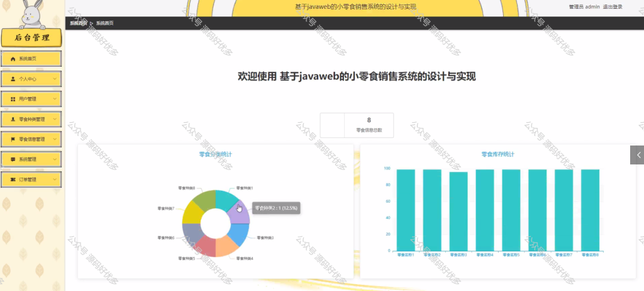644x291 pixels.
Task: Click the icon beside 订单管理
Action: point(13,180)
